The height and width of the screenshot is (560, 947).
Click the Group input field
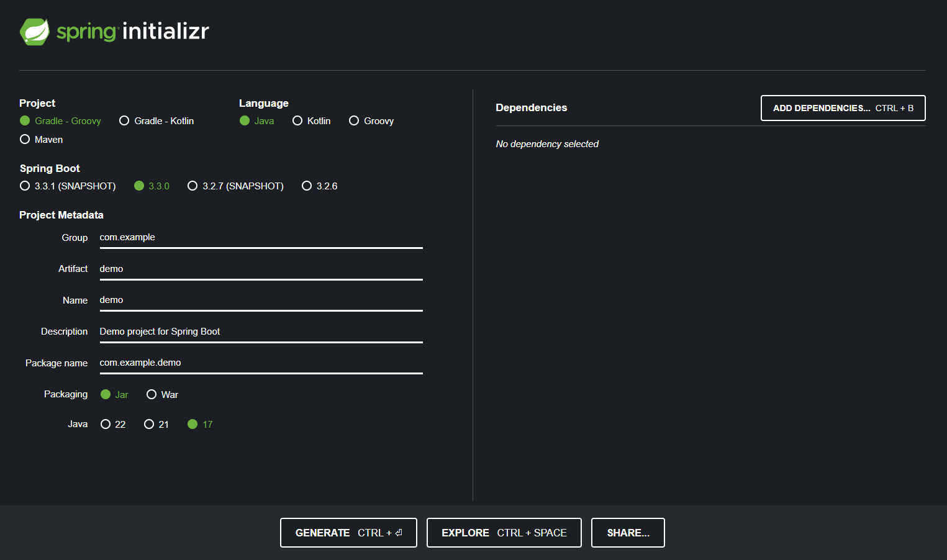click(x=261, y=237)
